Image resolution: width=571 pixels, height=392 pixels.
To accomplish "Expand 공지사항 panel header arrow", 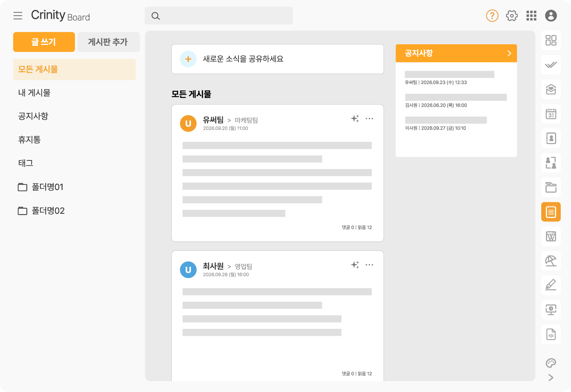I will [509, 53].
